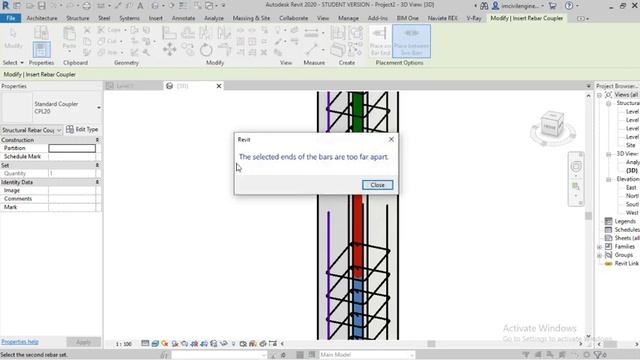Switch to the Architecture ribbon tab
This screenshot has width=640, height=360.
pyautogui.click(x=42, y=18)
